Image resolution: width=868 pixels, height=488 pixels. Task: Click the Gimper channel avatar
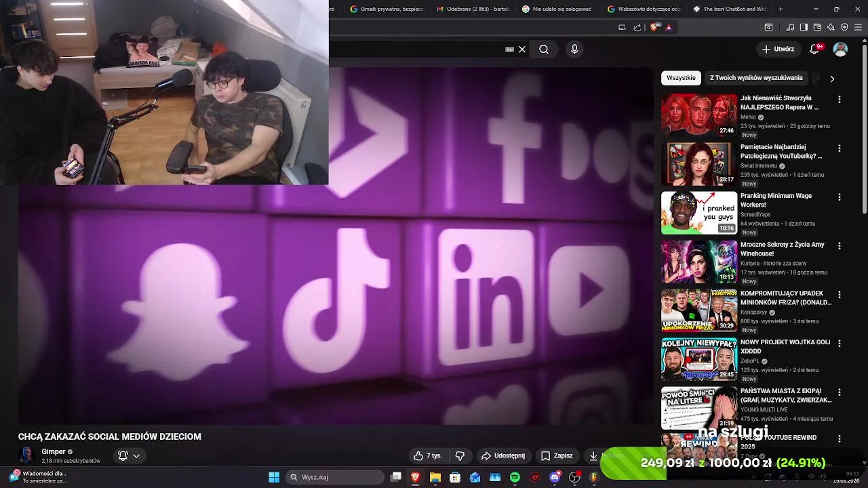click(27, 455)
